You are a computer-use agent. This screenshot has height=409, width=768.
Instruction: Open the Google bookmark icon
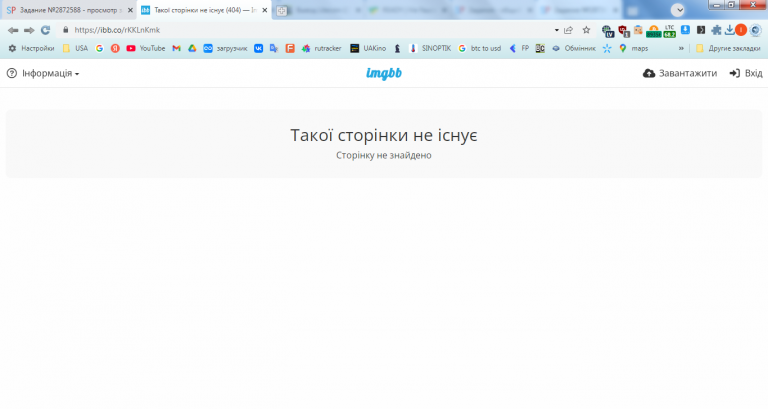[99, 48]
